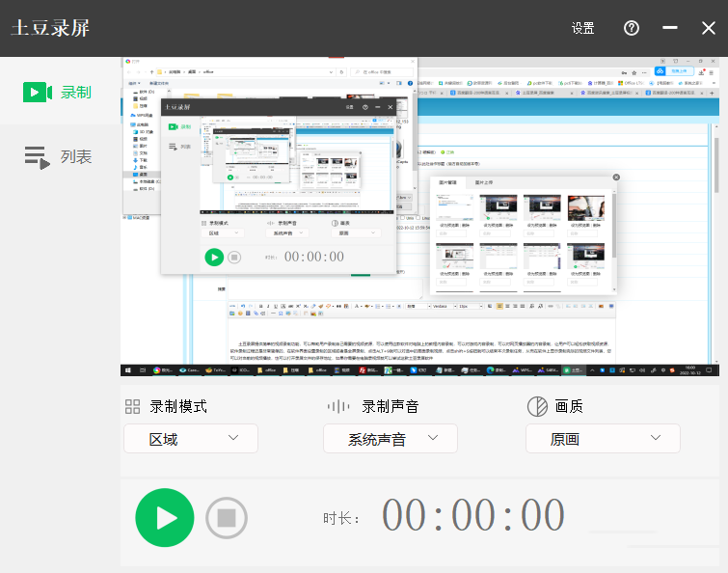Open the help question mark icon
This screenshot has width=728, height=573.
(x=632, y=28)
